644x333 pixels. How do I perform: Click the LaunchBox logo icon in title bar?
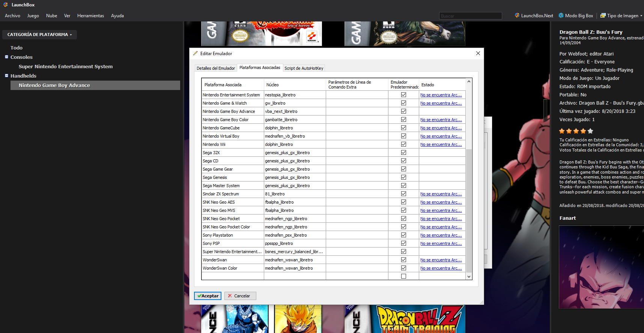pos(6,5)
